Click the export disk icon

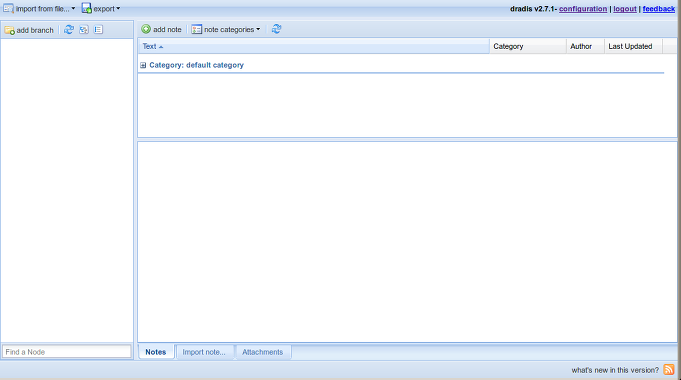click(x=86, y=8)
